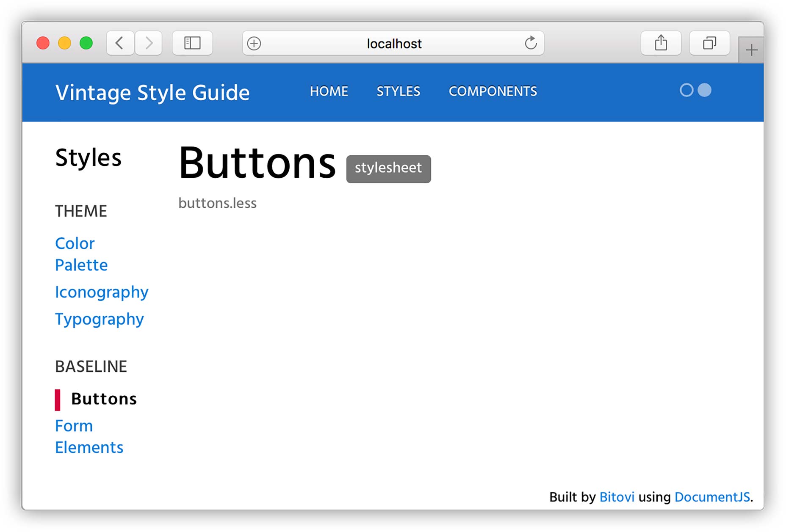
Task: Click the Buttons page heading
Action: coord(257,163)
